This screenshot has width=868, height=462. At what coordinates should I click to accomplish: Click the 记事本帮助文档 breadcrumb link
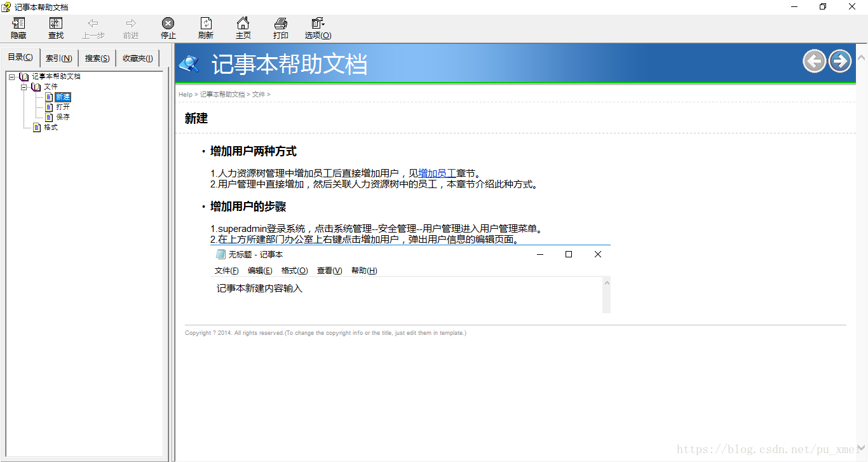222,94
